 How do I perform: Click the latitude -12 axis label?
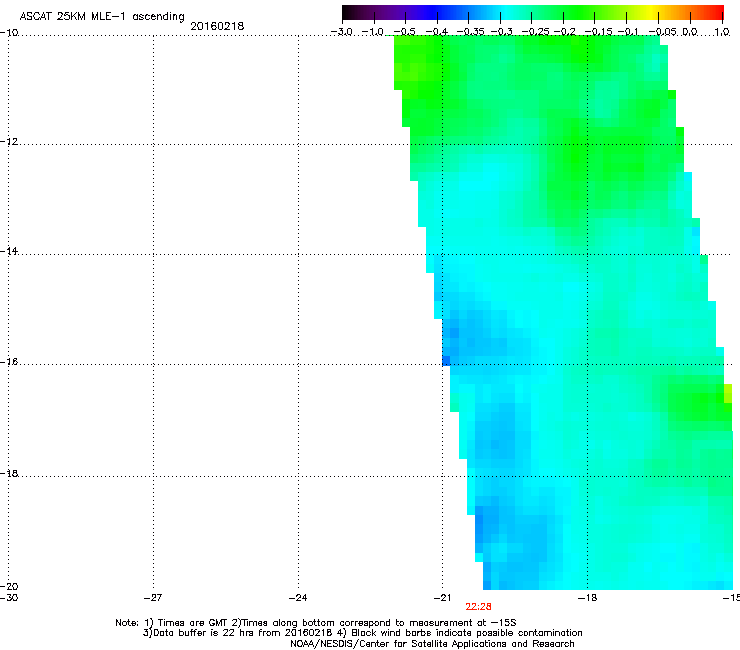[x=9, y=142]
